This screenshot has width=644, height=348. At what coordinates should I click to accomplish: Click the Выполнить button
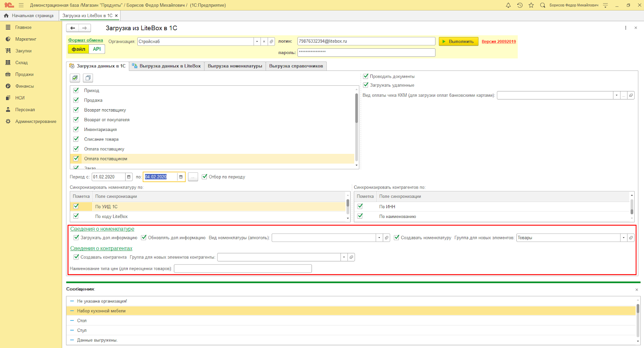coord(458,41)
